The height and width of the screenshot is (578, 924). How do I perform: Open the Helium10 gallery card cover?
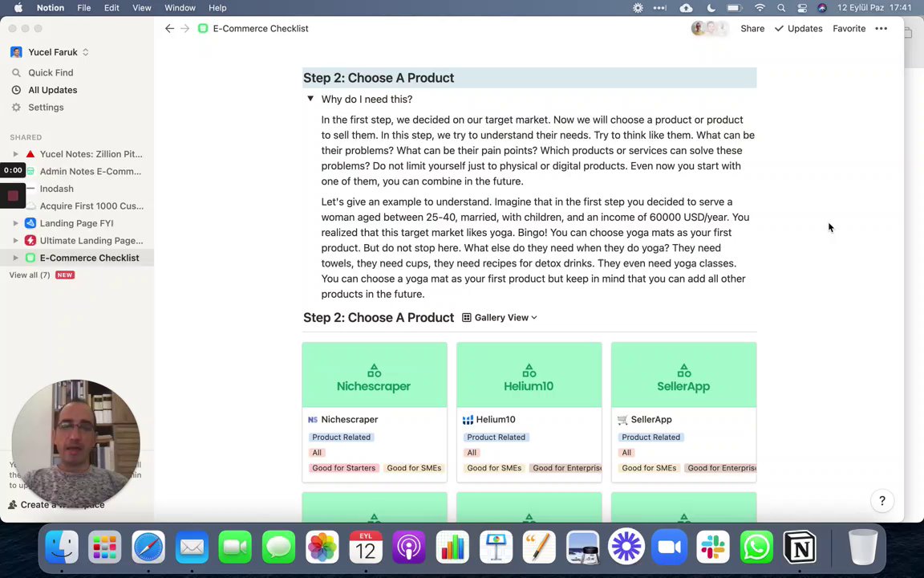click(529, 375)
